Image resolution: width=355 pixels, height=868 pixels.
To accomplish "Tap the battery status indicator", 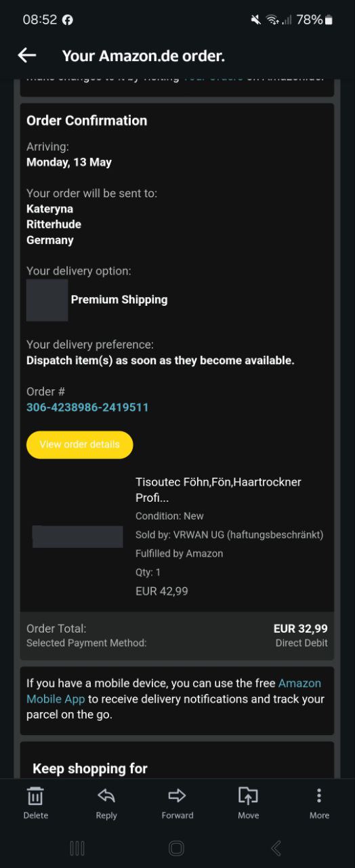I will tap(315, 20).
